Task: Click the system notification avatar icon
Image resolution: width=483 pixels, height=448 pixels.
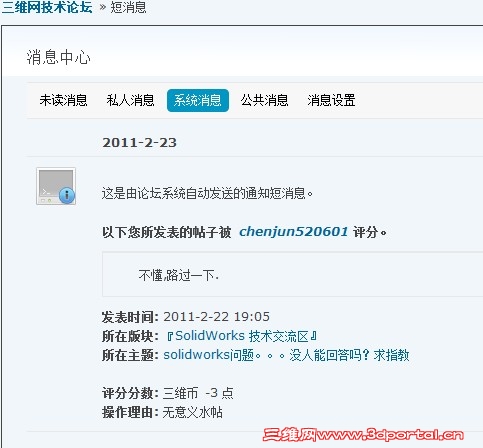Action: point(56,186)
